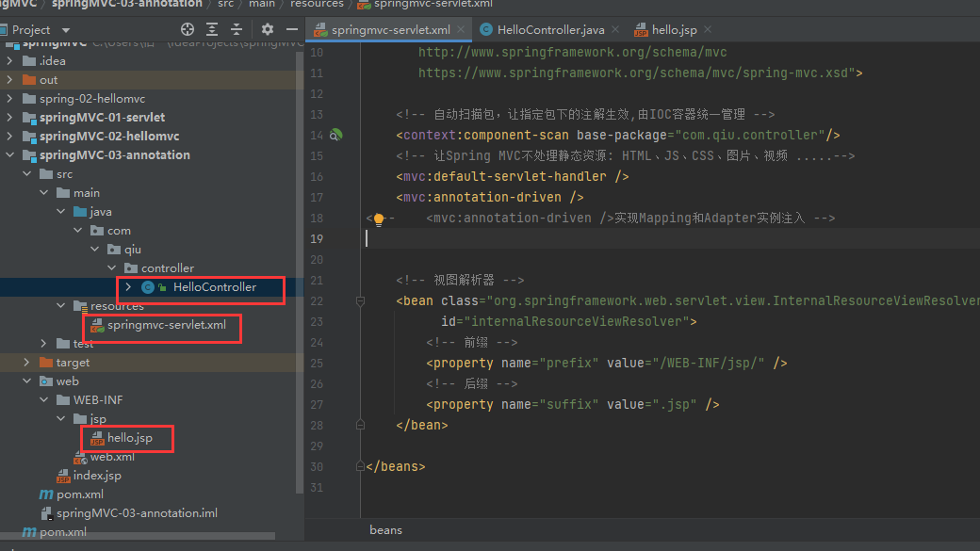980x551 pixels.
Task: Collapse the web folder
Action: (27, 381)
